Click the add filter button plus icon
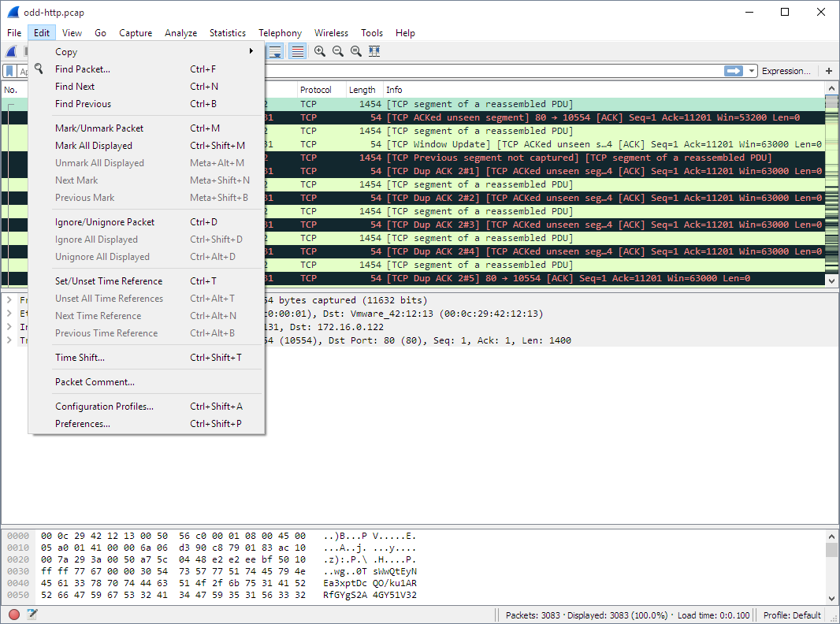This screenshot has width=840, height=624. (x=829, y=71)
